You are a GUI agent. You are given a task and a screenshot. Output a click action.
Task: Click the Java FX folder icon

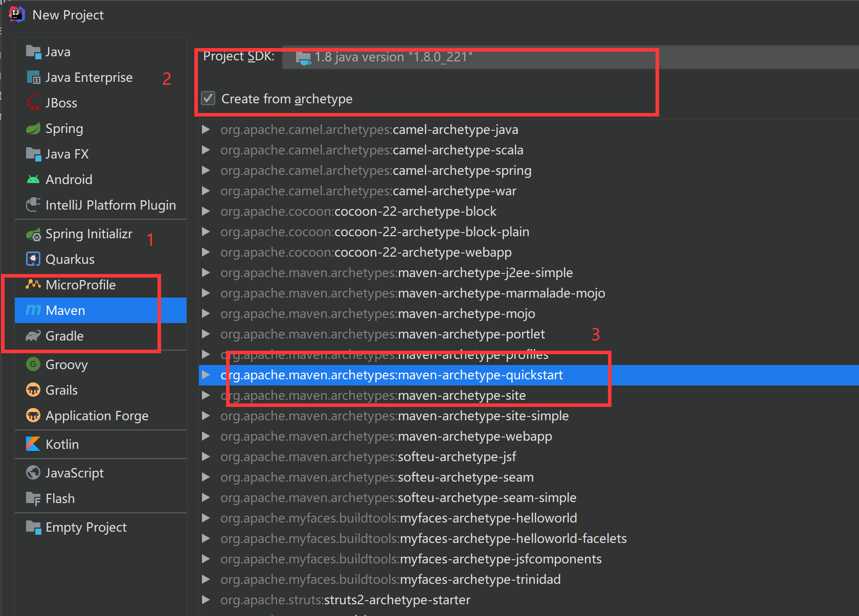pos(33,154)
